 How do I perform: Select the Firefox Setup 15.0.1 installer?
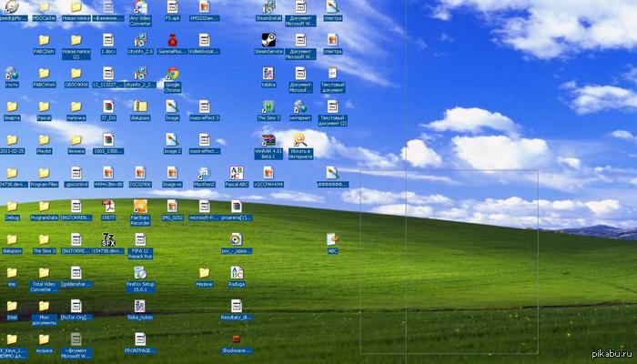tap(140, 273)
